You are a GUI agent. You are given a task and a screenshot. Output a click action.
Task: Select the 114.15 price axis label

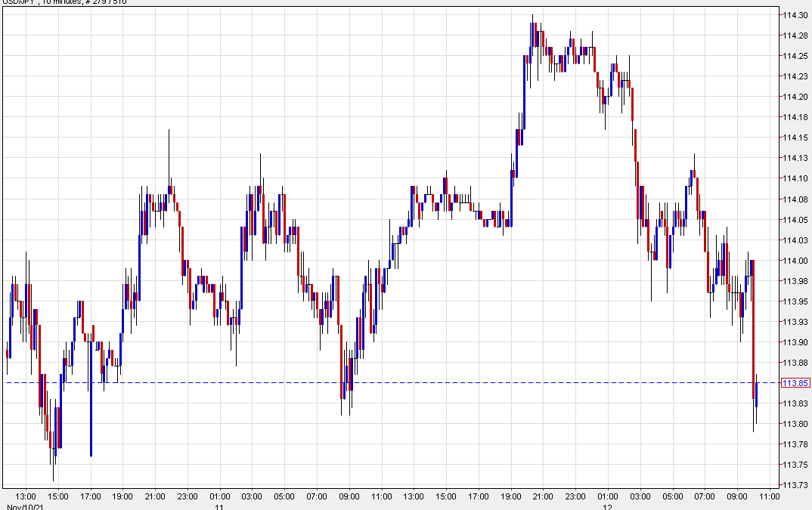tap(795, 138)
